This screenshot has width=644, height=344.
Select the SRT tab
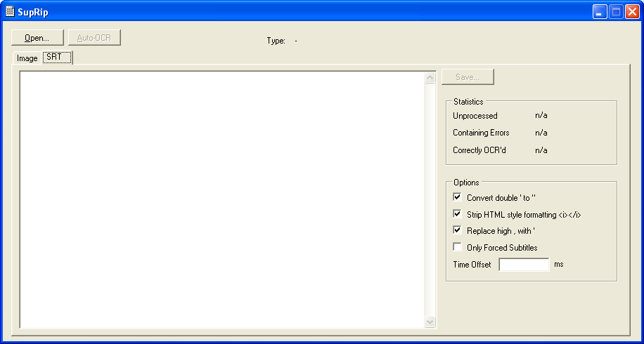[58, 58]
